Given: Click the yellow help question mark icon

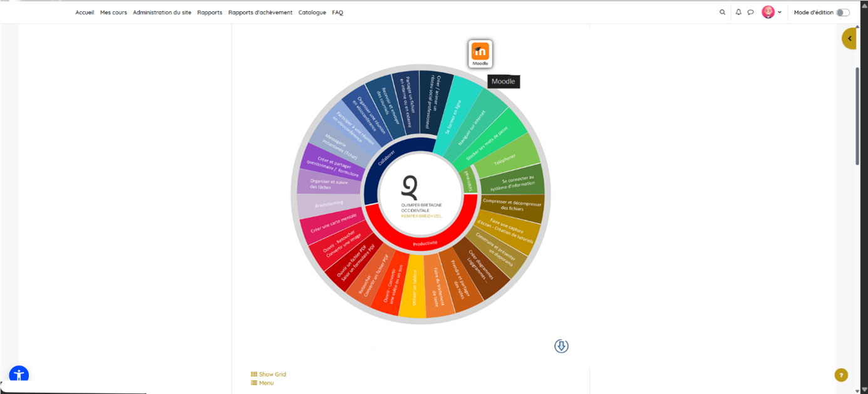Looking at the screenshot, I should pos(841,375).
